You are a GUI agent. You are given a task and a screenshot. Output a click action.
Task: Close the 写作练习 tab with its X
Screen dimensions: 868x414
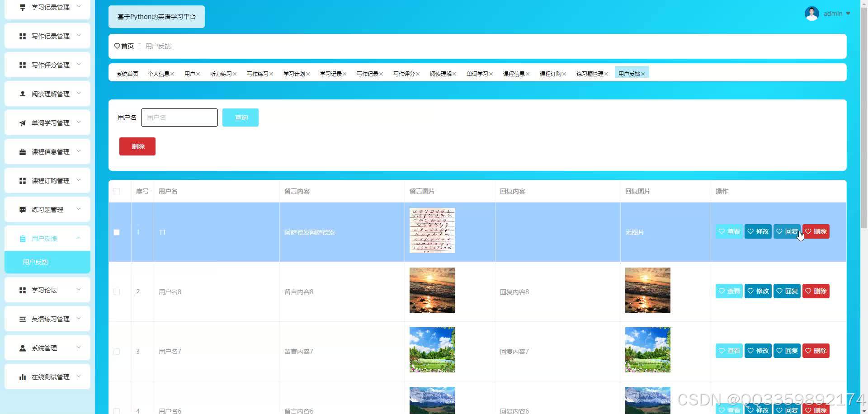pos(271,74)
